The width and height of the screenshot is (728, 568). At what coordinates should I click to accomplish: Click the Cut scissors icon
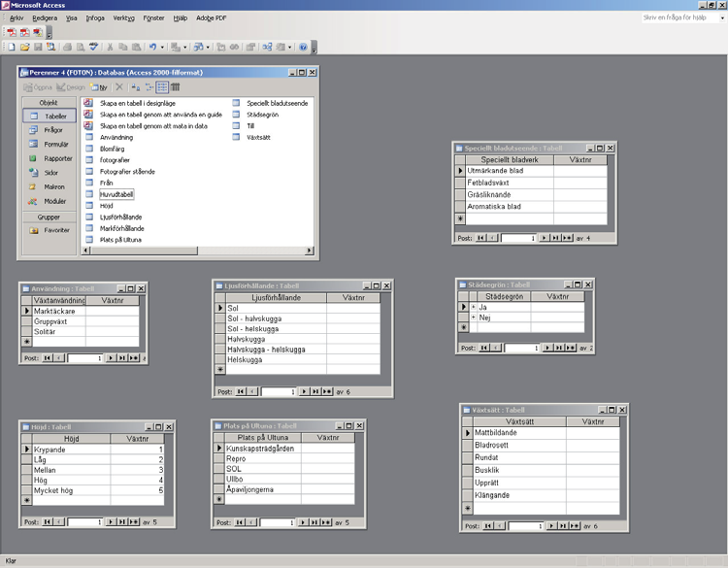pyautogui.click(x=110, y=47)
